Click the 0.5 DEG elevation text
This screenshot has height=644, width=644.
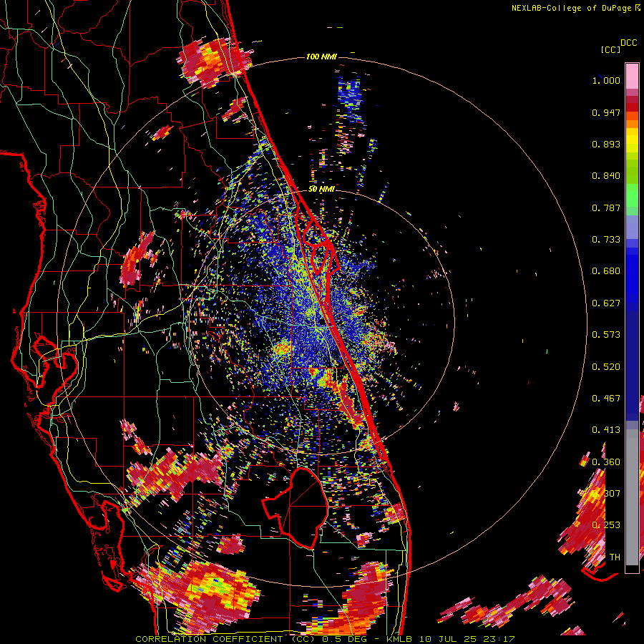tap(344, 639)
